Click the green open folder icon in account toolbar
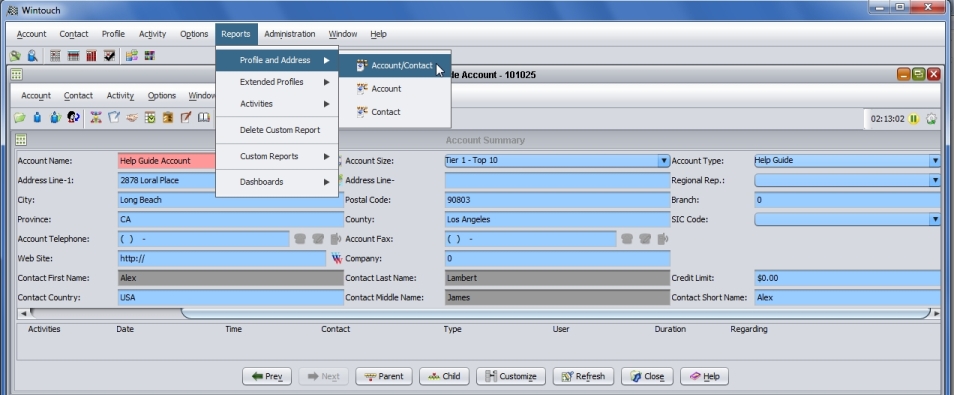954x395 pixels. coord(20,117)
